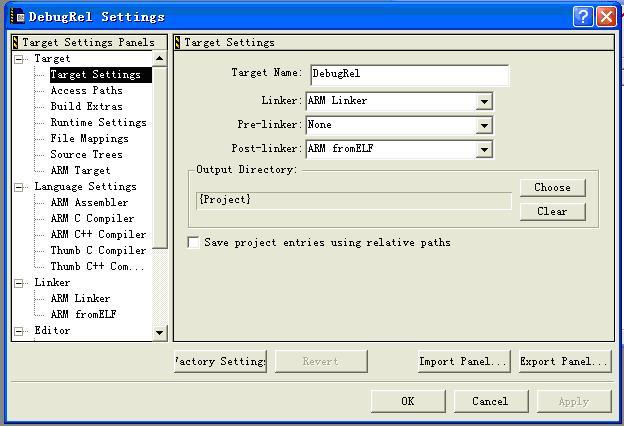Open the Linker dropdown

[484, 102]
